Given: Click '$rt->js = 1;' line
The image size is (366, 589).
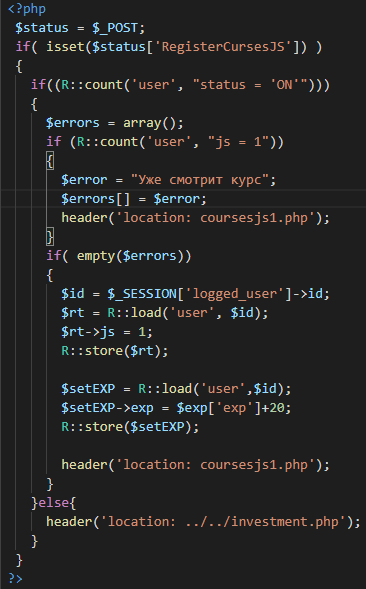Looking at the screenshot, I should coord(107,332).
